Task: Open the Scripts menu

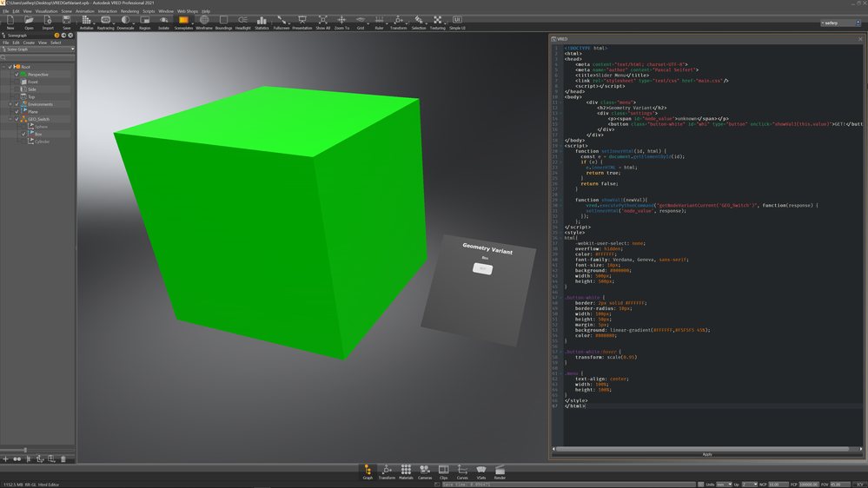Action: (x=149, y=11)
